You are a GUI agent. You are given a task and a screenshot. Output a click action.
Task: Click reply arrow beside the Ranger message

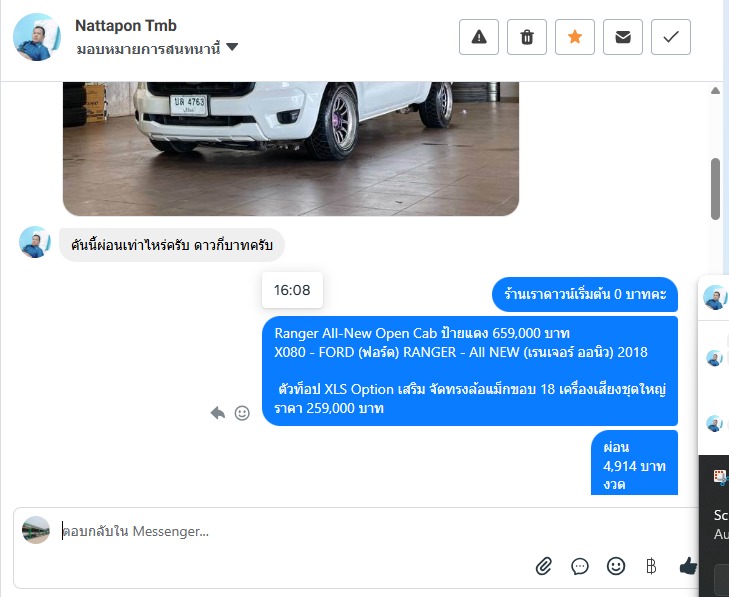tap(218, 413)
